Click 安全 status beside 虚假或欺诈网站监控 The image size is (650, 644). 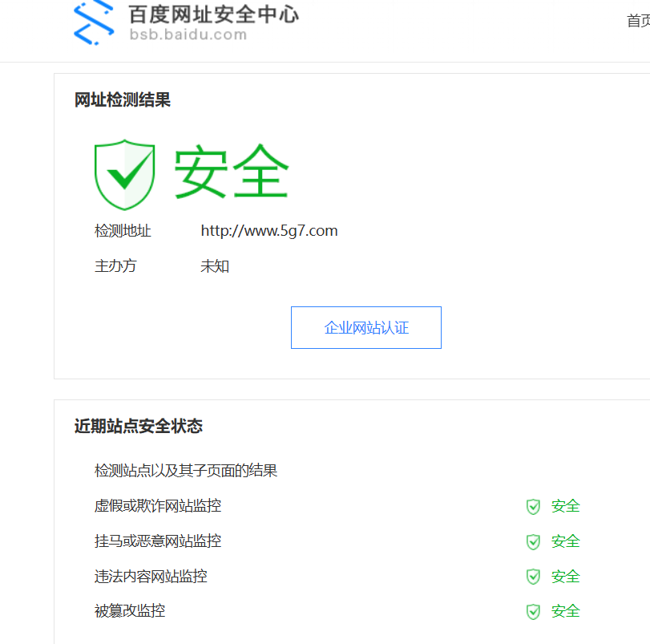pos(565,506)
